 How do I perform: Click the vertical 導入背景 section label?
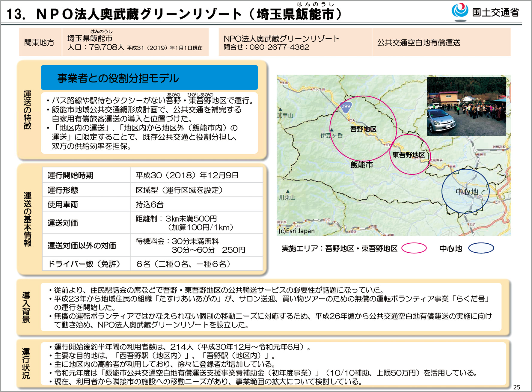point(26,307)
